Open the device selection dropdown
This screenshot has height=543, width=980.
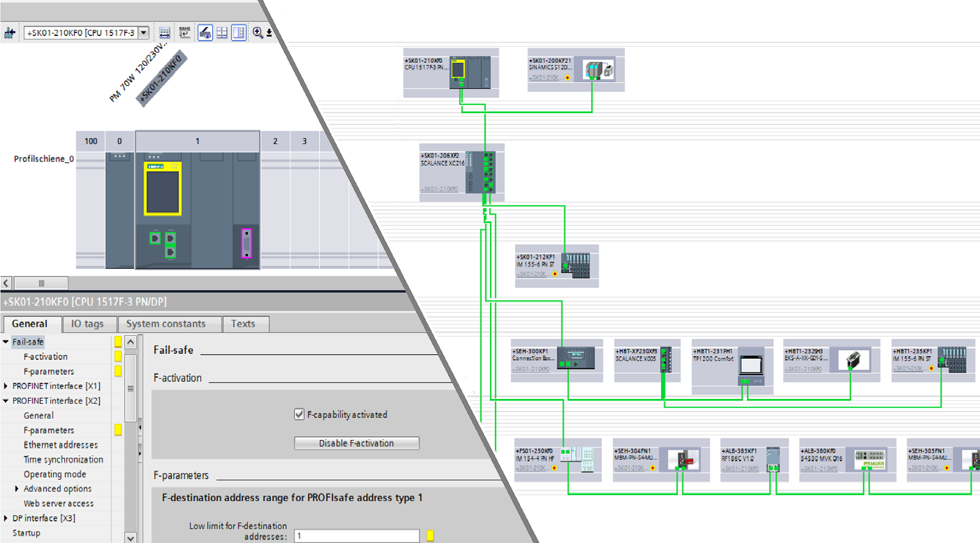coord(144,33)
